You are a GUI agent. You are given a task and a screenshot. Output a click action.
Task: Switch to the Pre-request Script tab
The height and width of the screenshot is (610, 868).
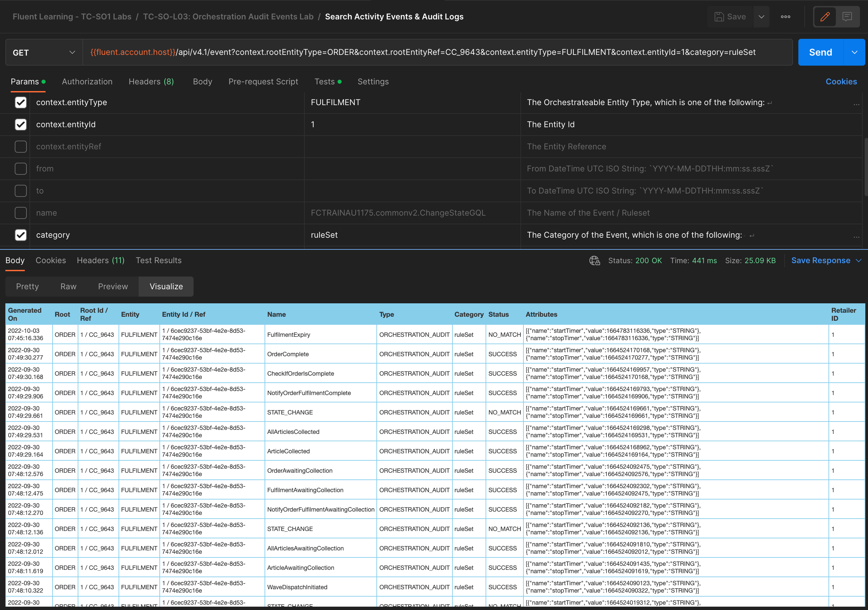263,82
